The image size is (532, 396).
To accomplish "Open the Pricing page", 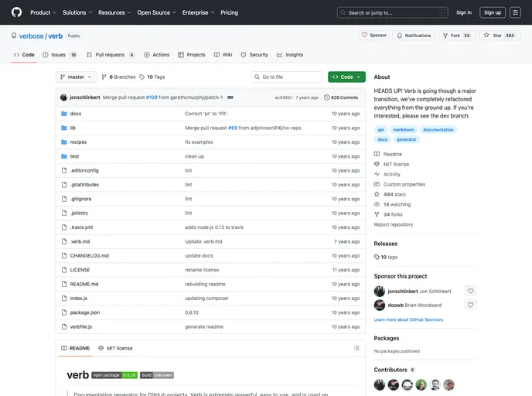I will pos(229,12).
